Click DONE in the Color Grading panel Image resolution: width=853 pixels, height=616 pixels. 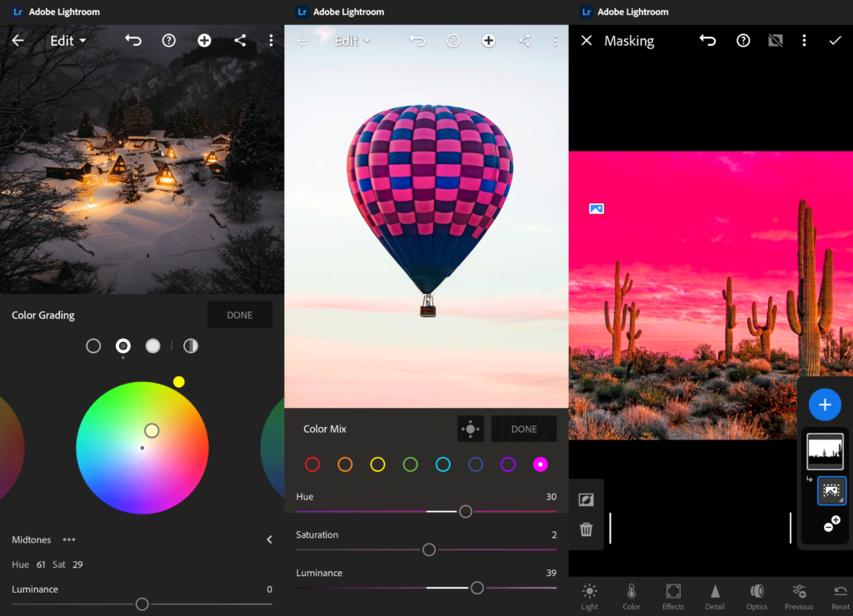tap(239, 315)
